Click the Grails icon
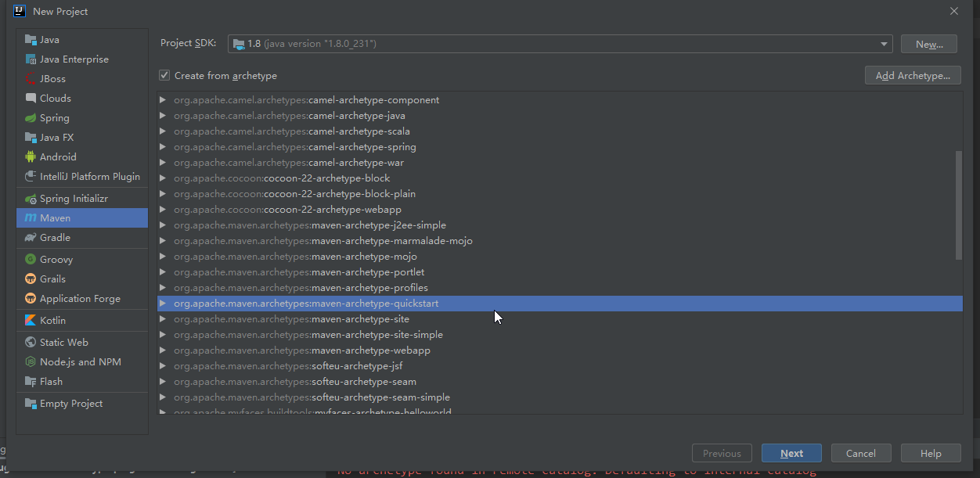The width and height of the screenshot is (980, 478). tap(31, 279)
